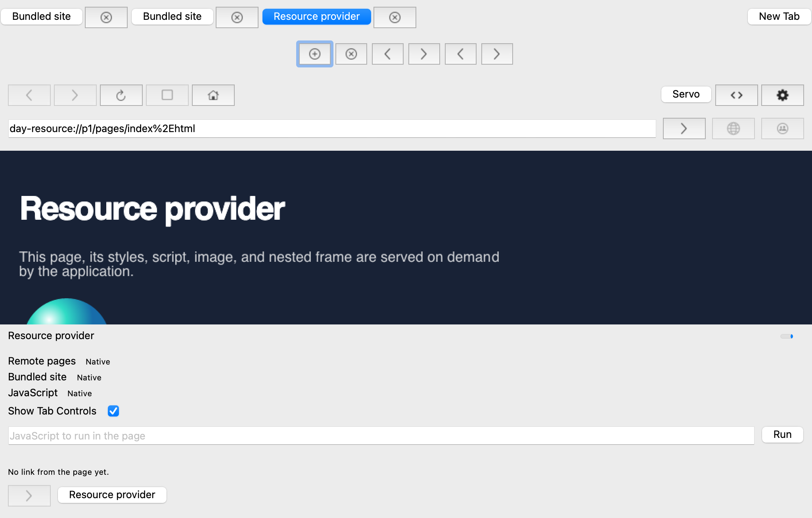Screen dimensions: 812x518
Task: Click 'Native' beside Remote pages
Action: (x=98, y=362)
